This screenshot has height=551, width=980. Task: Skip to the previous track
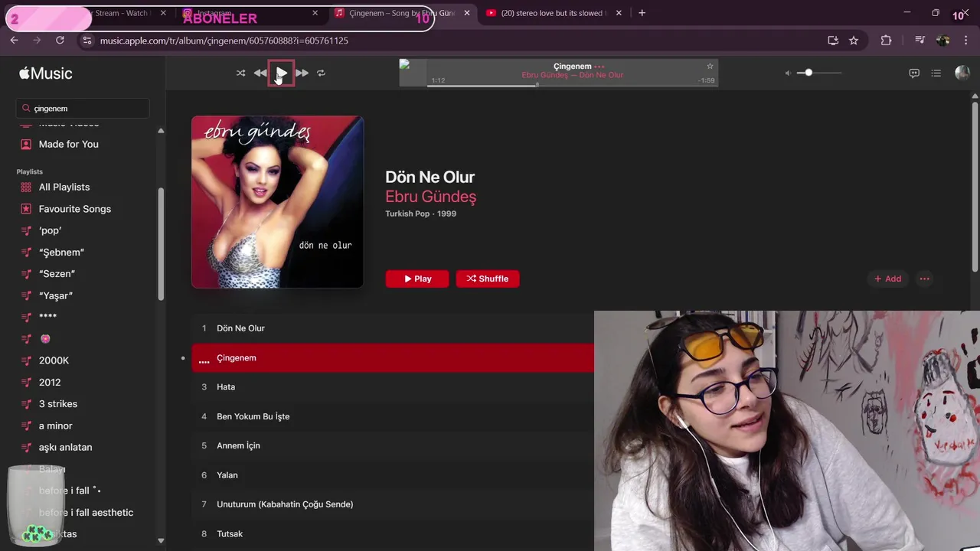point(260,73)
